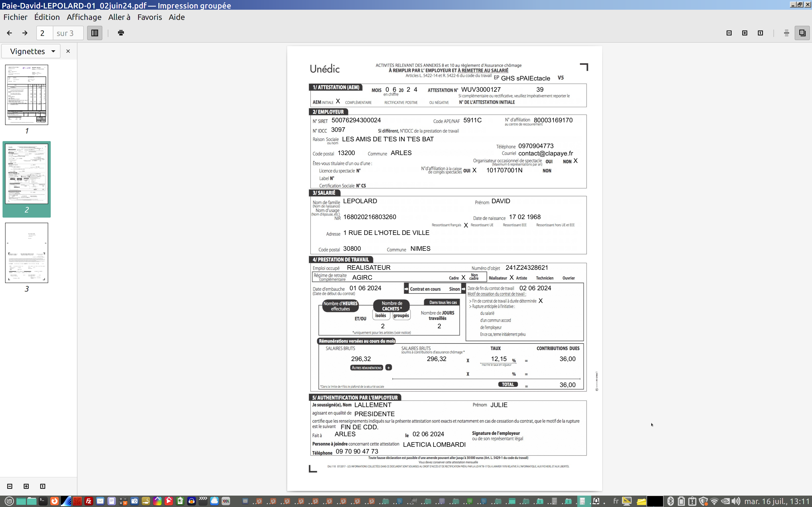
Task: Select page 3 thumbnail
Action: (x=26, y=252)
